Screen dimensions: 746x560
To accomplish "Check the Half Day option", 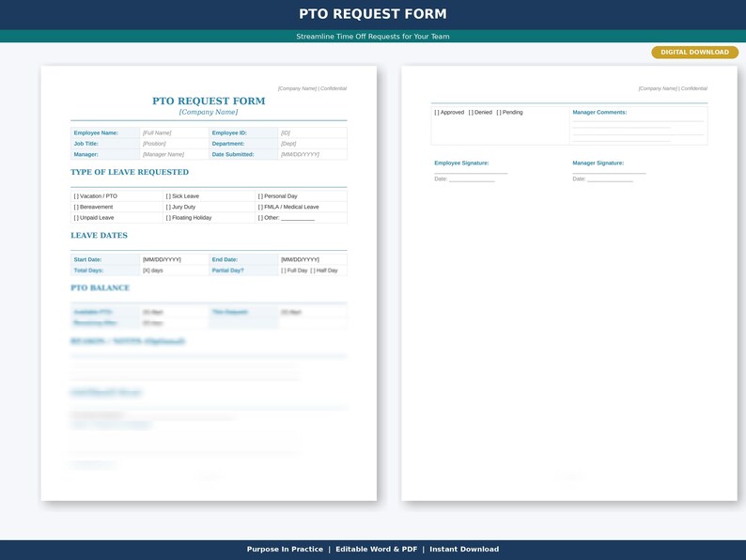I will click(313, 271).
